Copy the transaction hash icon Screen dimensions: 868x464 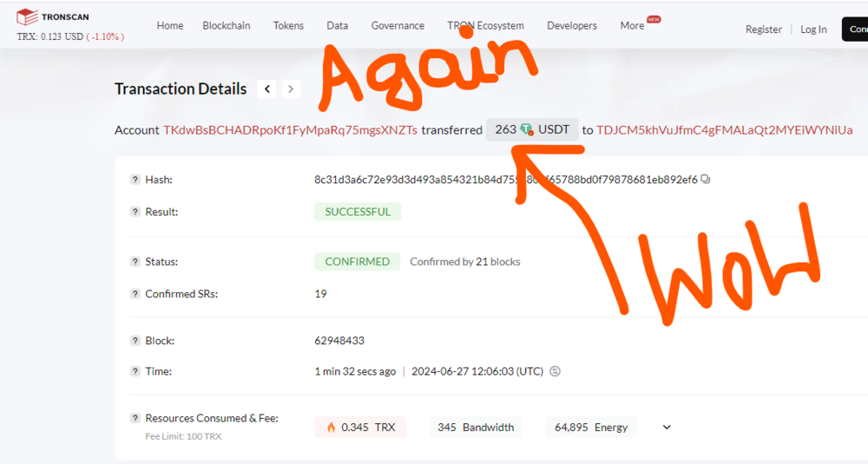coord(705,180)
